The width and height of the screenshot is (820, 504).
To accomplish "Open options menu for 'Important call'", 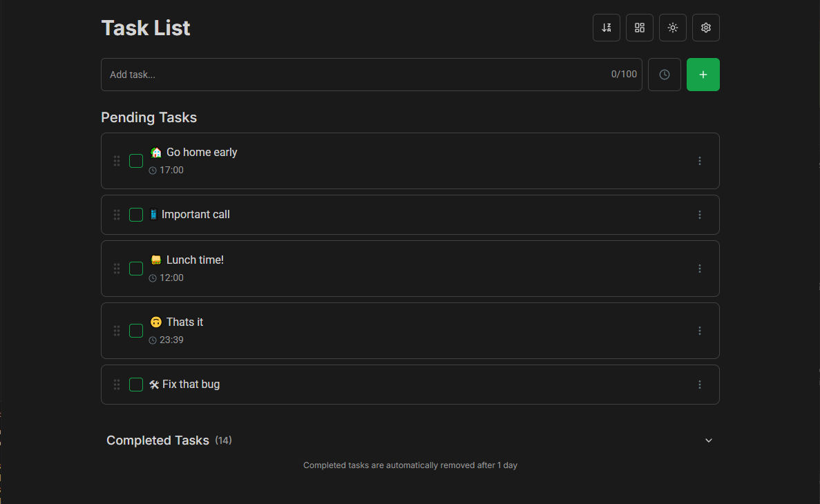I will click(699, 214).
